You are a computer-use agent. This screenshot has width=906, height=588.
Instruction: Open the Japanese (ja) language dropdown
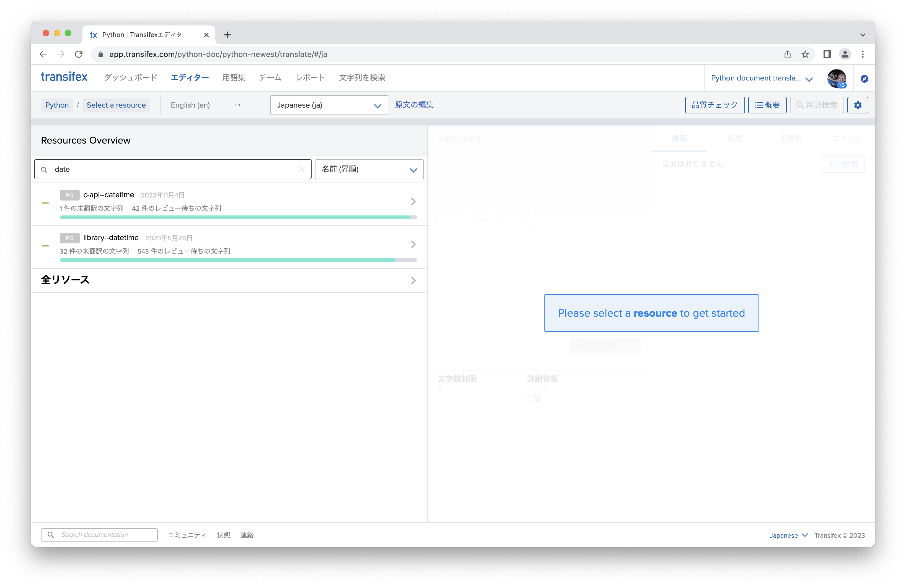coord(329,105)
